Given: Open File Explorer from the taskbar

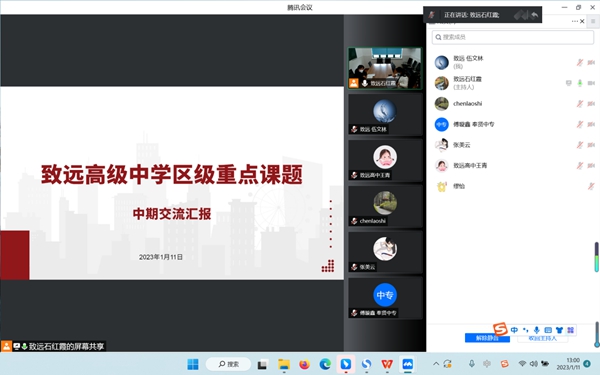Looking at the screenshot, I should coord(284,364).
